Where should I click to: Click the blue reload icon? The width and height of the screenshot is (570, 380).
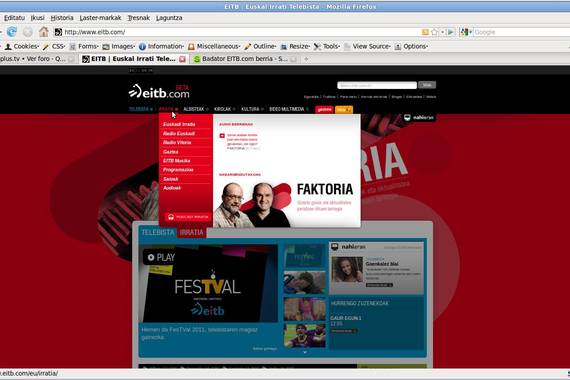[x=12, y=32]
